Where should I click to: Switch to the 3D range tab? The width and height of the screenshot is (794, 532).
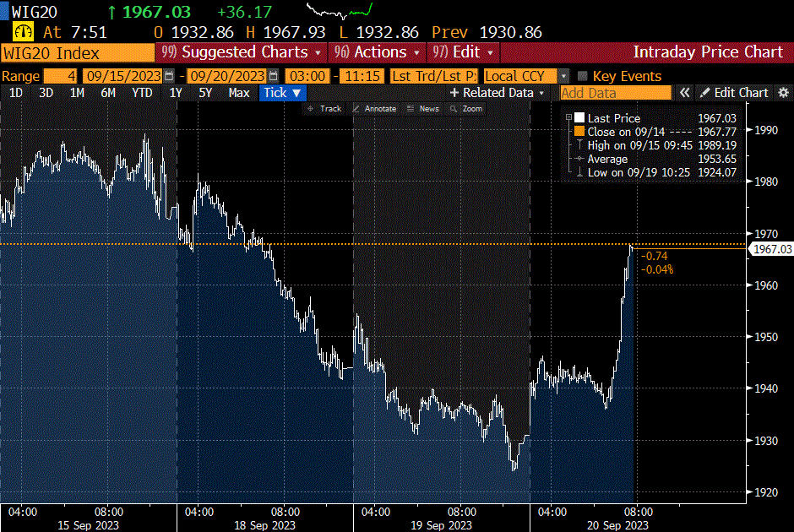click(46, 93)
